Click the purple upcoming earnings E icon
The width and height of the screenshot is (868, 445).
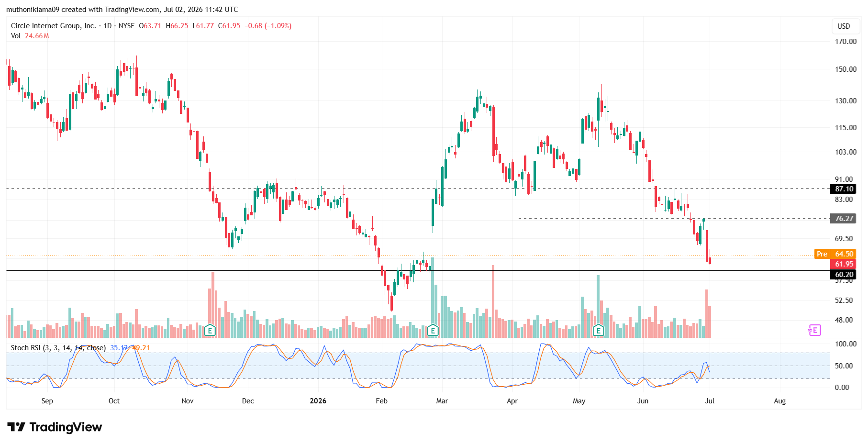point(814,330)
